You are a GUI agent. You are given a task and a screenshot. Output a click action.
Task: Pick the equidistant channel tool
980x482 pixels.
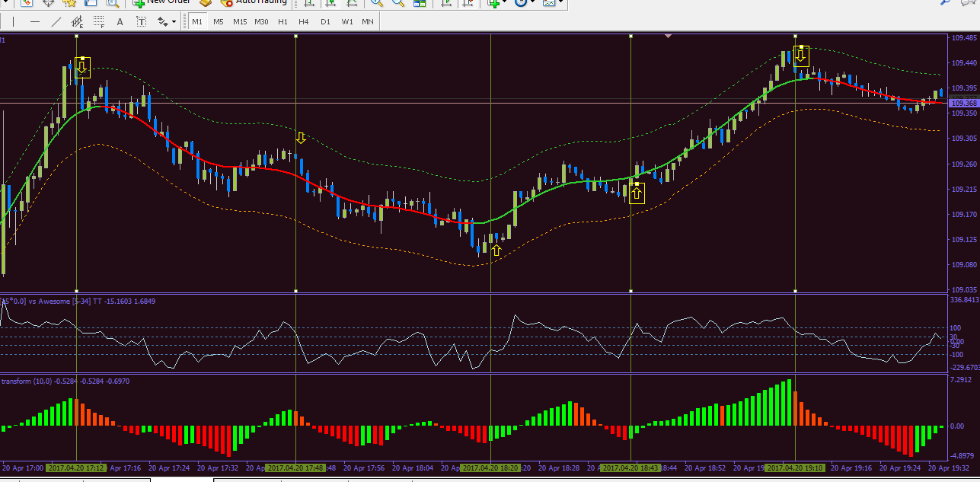point(77,21)
